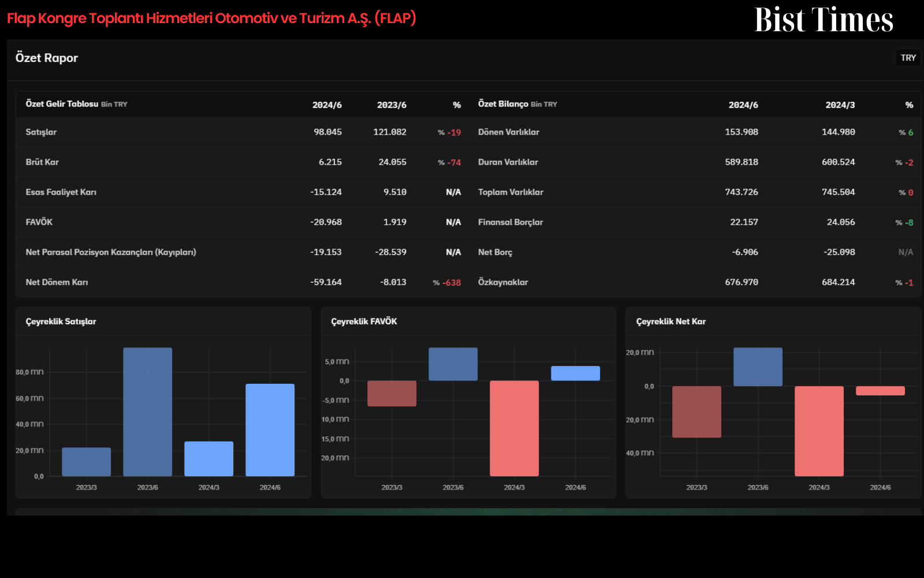Click the Özet Rapor heading
The width and height of the screenshot is (924, 578).
[47, 58]
